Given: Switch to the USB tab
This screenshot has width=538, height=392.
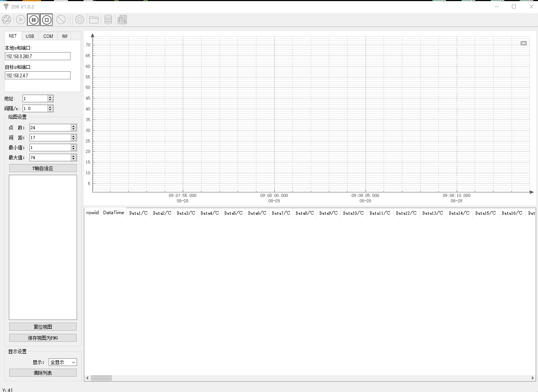Looking at the screenshot, I should tap(30, 36).
